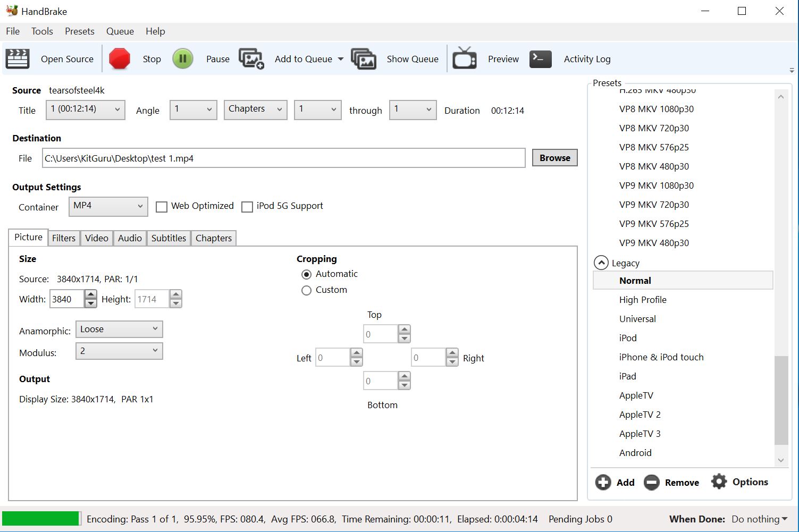This screenshot has width=799, height=532.
Task: Switch to the Audio tab
Action: (130, 238)
